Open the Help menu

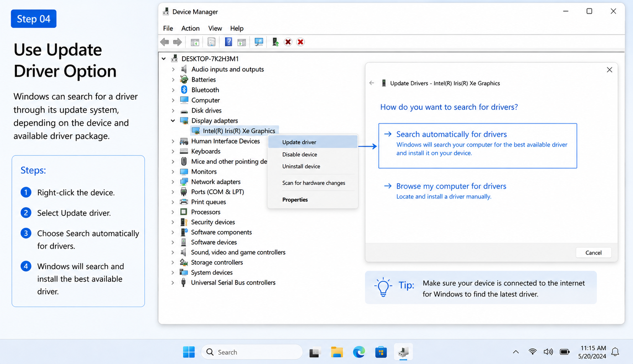(x=237, y=28)
